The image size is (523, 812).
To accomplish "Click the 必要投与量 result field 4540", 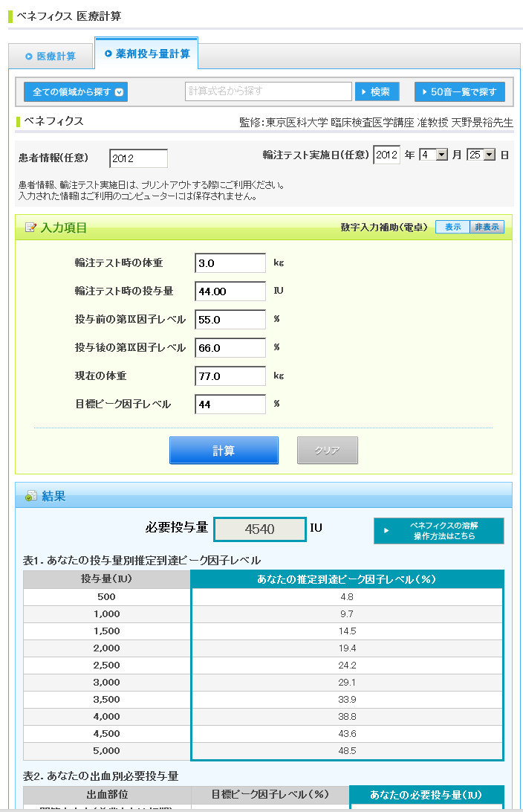I will click(x=260, y=529).
